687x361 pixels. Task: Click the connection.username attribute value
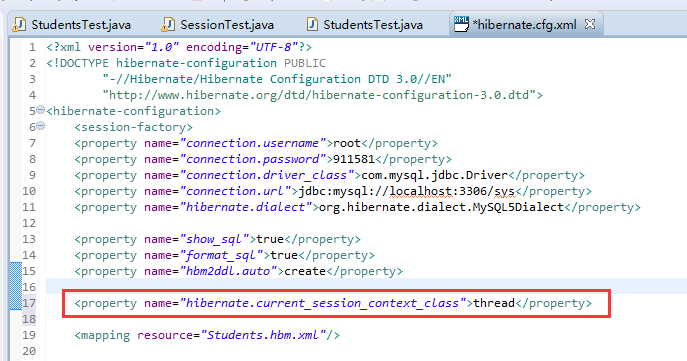253,143
